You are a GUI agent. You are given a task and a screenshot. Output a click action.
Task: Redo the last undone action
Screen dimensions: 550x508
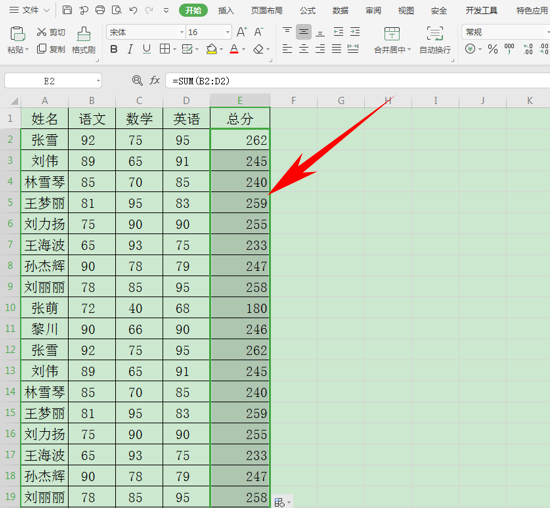coord(149,10)
